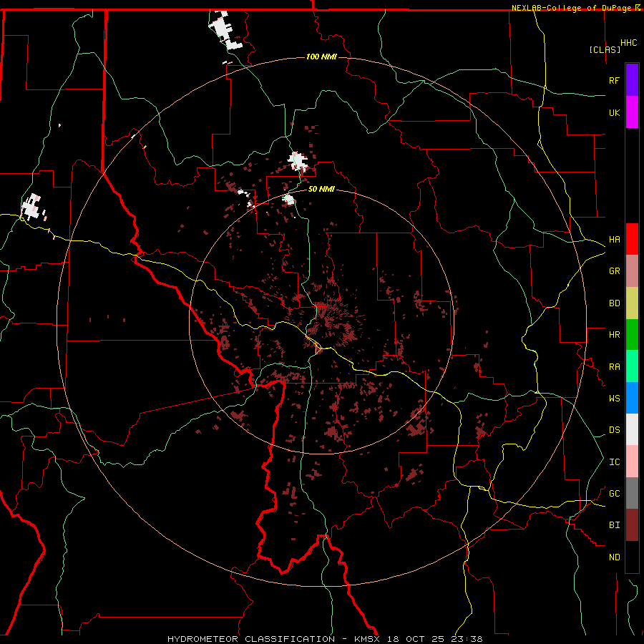Click the light pink IC legend swatch
The image size is (644, 644).
coord(632,462)
